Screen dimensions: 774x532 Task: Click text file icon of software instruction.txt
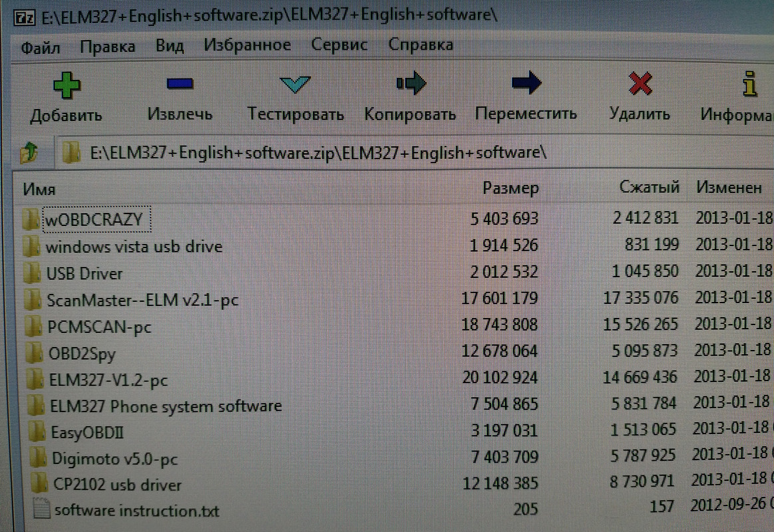pos(41,509)
